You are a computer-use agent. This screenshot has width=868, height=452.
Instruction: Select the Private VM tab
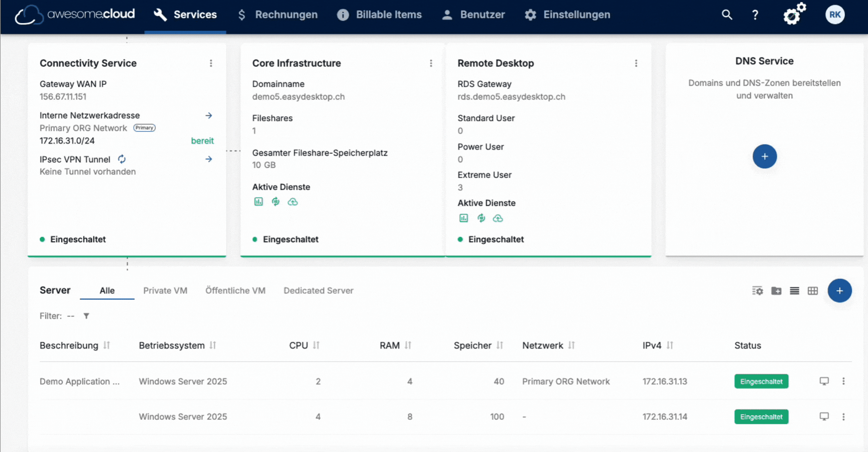tap(165, 291)
